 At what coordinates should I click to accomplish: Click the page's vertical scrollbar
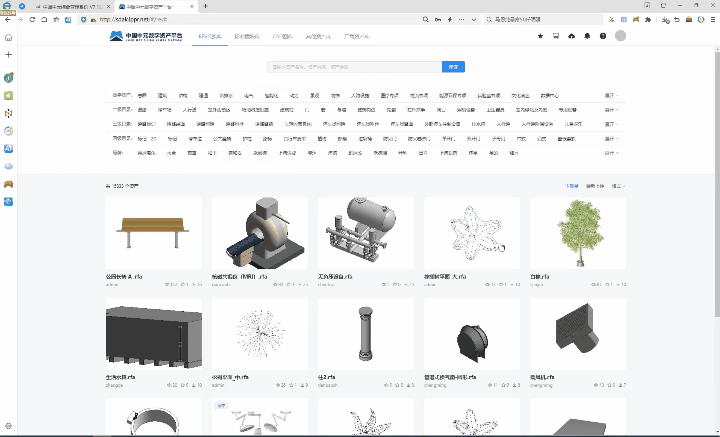click(715, 200)
